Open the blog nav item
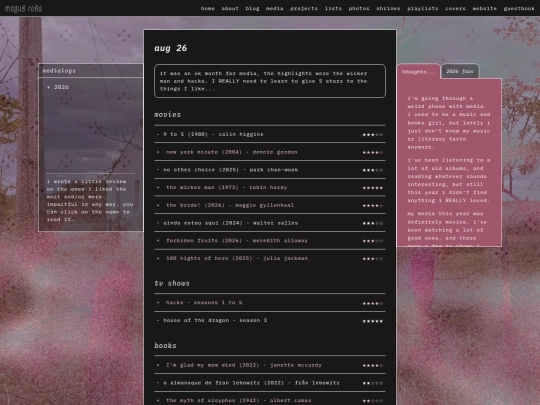This screenshot has height=405, width=540. pos(252,8)
